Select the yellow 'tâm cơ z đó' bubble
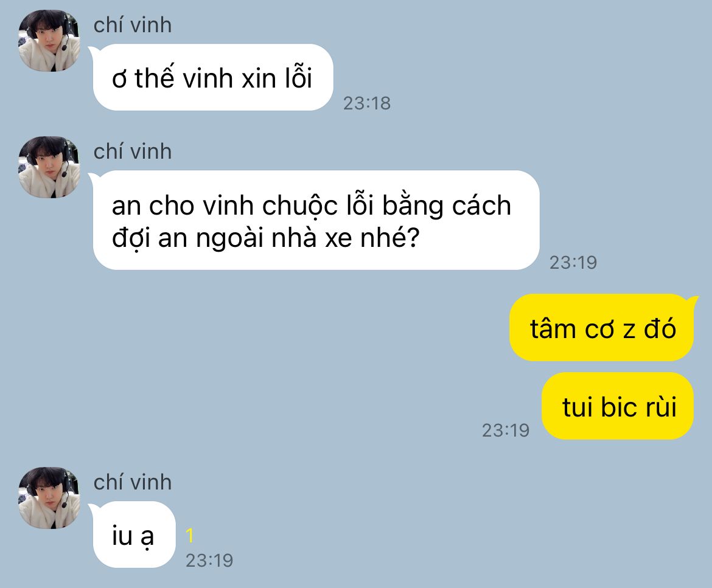 pos(602,328)
